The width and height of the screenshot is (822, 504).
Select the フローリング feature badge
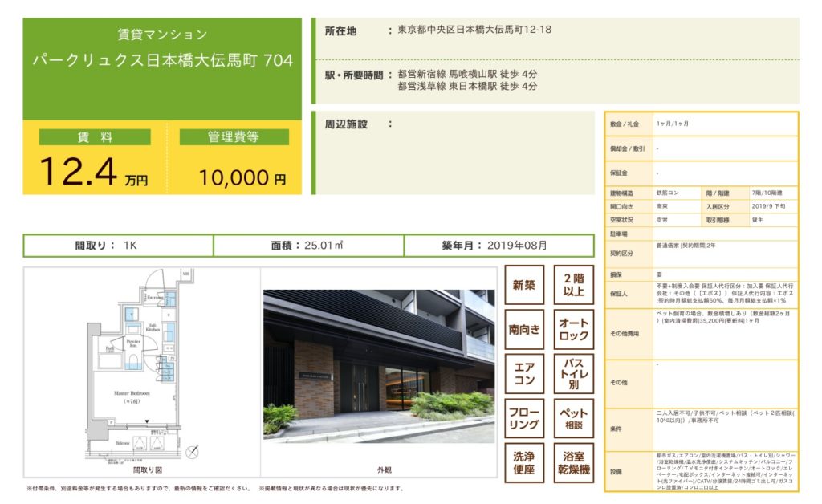click(x=524, y=419)
